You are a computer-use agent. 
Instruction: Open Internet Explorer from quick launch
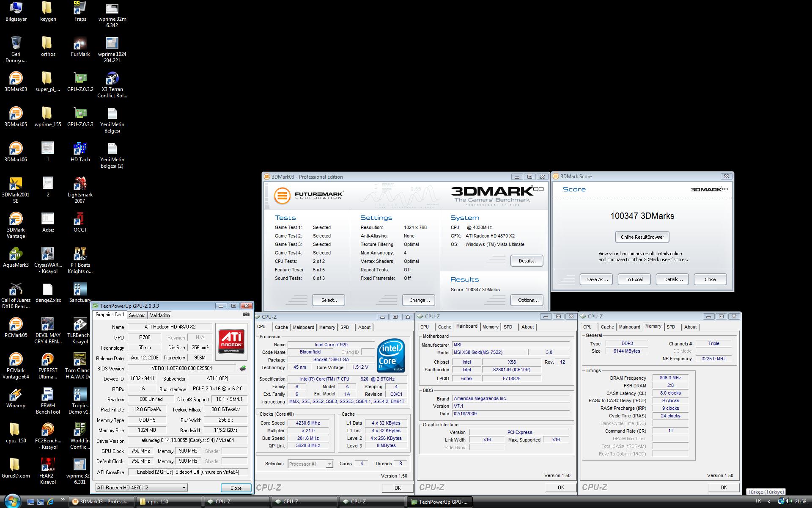click(x=51, y=502)
